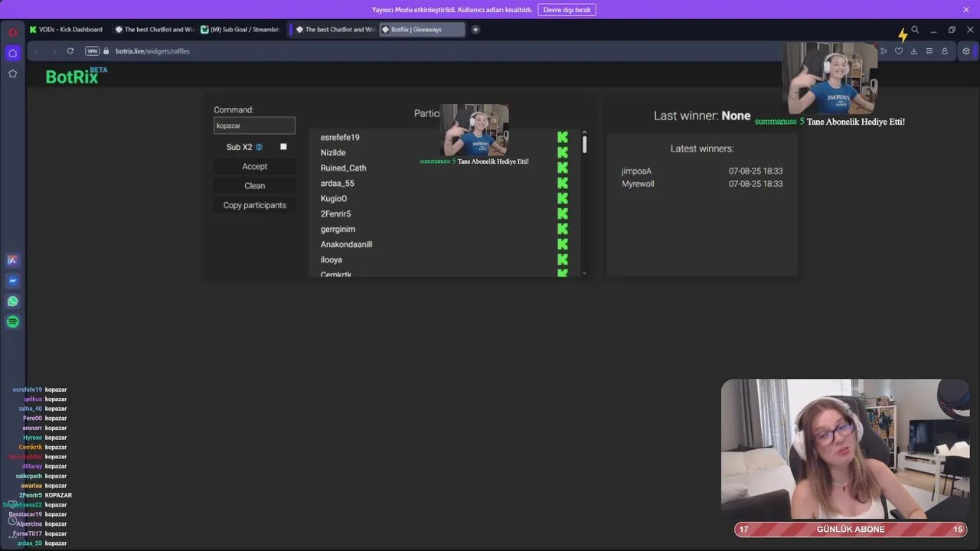Image resolution: width=980 pixels, height=551 pixels.
Task: Click the large streamer webcam overlay
Action: pos(844,450)
